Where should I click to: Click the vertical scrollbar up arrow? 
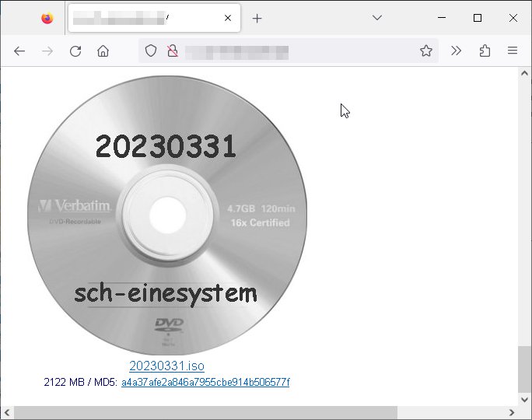(x=524, y=73)
